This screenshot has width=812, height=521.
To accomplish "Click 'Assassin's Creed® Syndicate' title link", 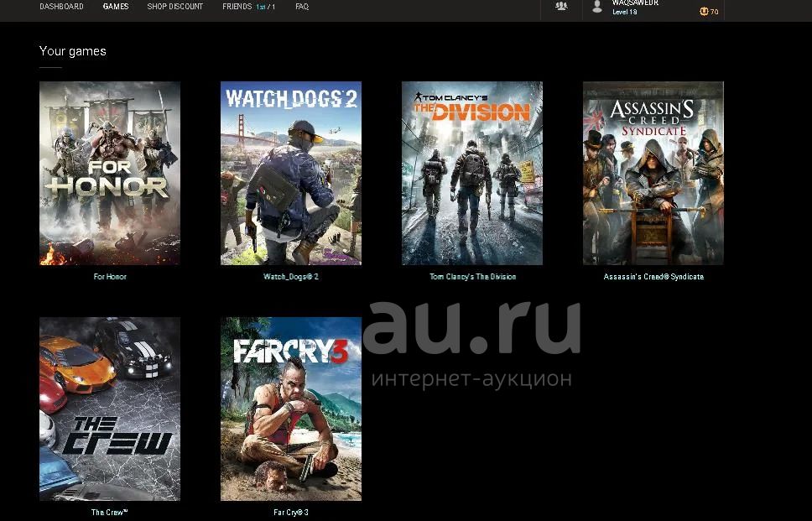I will [x=653, y=277].
